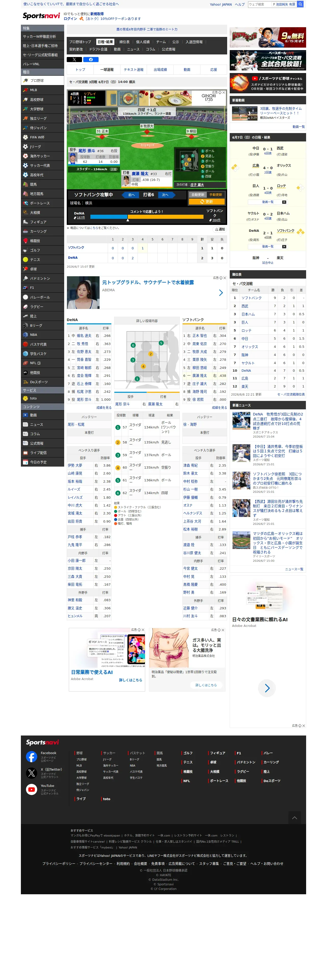Viewport: 327px width, 980px height.
Task: Share the game on Facebook
Action: [x=91, y=60]
